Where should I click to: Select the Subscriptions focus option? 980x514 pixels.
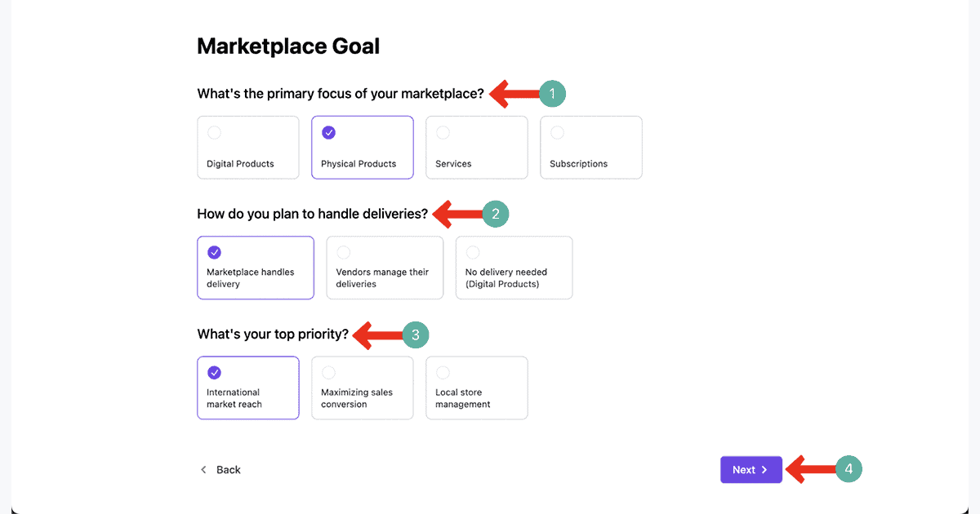(590, 147)
